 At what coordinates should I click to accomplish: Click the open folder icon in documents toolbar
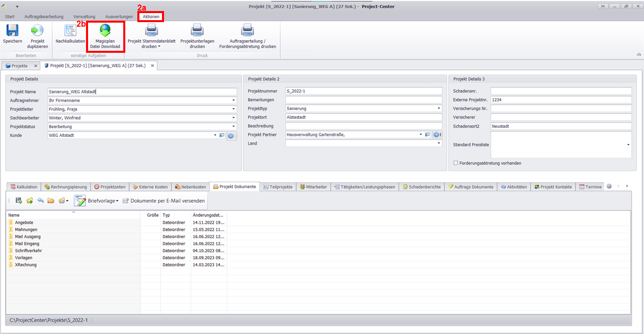pyautogui.click(x=51, y=201)
